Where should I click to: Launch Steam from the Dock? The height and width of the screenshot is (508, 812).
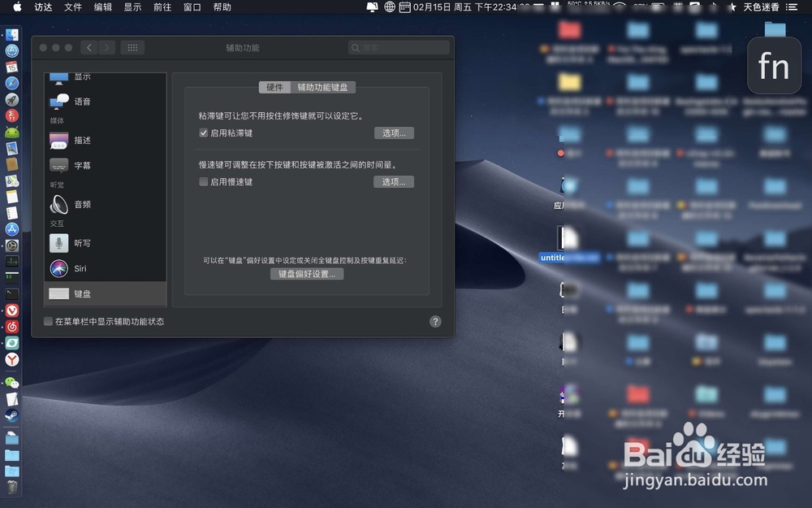point(12,415)
